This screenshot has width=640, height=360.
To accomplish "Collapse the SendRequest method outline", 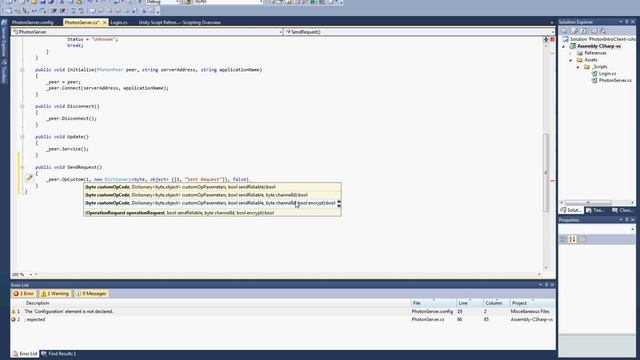I will pyautogui.click(x=22, y=167).
